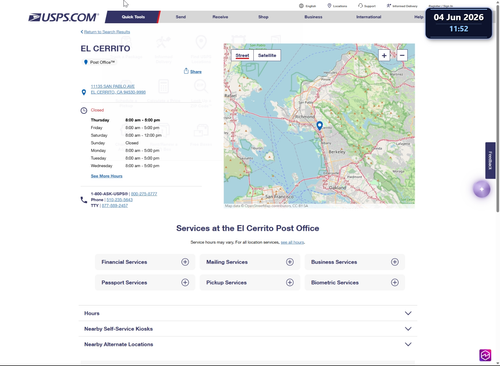Click the share icon beside Share
Image resolution: width=500 pixels, height=366 pixels.
pos(186,71)
